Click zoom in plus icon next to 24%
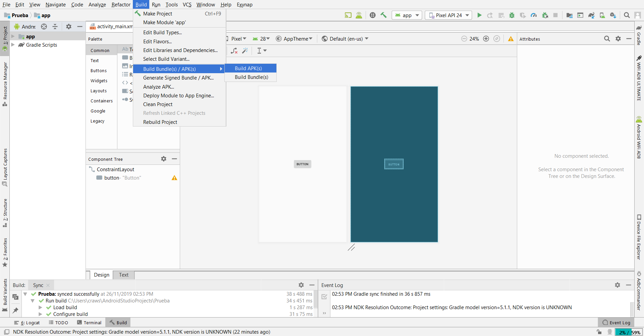 [x=486, y=39]
